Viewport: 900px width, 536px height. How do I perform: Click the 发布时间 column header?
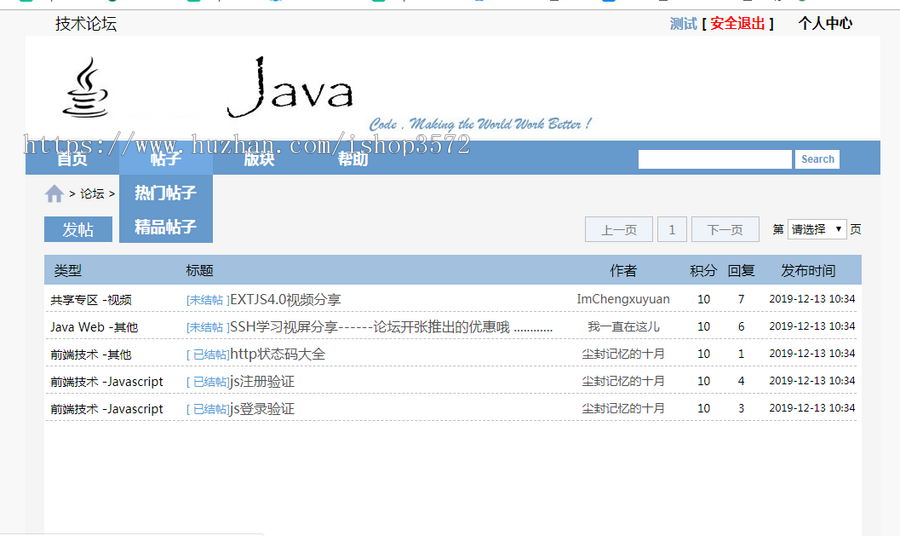click(808, 270)
